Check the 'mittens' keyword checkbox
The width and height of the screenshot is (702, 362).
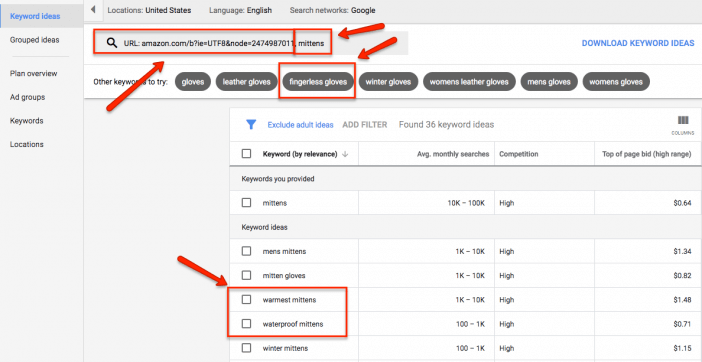[x=246, y=203]
